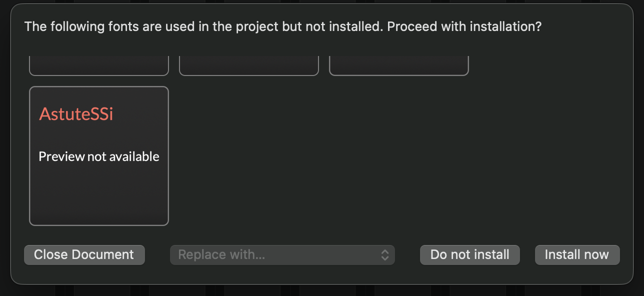This screenshot has width=644, height=296.
Task: Choose Do not install
Action: pyautogui.click(x=469, y=254)
